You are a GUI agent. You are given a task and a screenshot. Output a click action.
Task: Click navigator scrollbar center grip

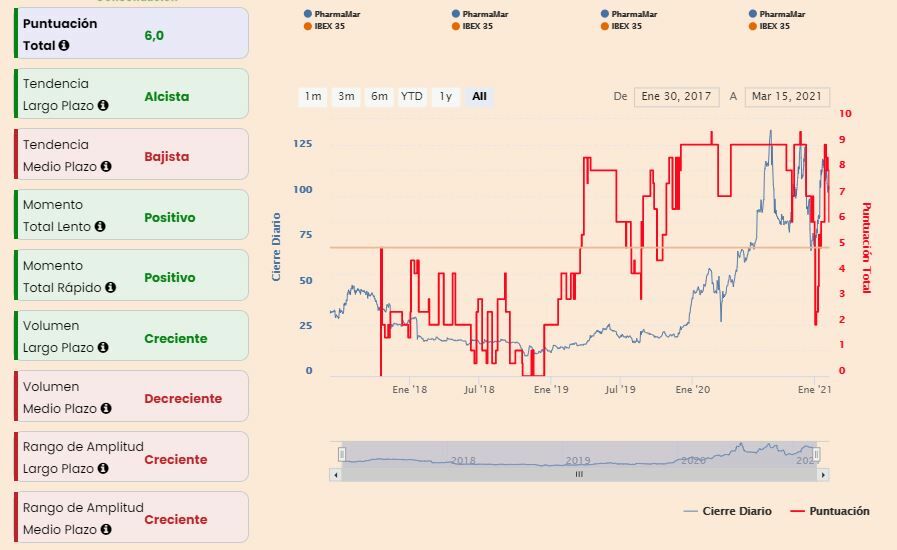tap(579, 474)
